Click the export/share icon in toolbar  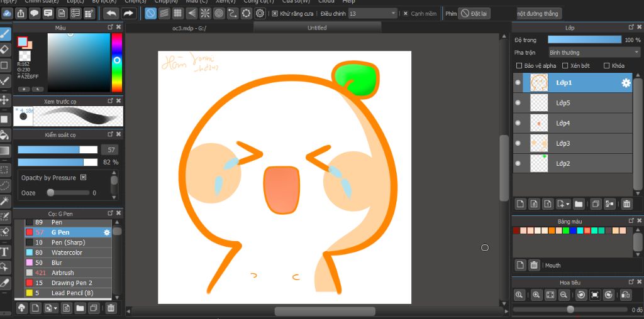pos(21,13)
